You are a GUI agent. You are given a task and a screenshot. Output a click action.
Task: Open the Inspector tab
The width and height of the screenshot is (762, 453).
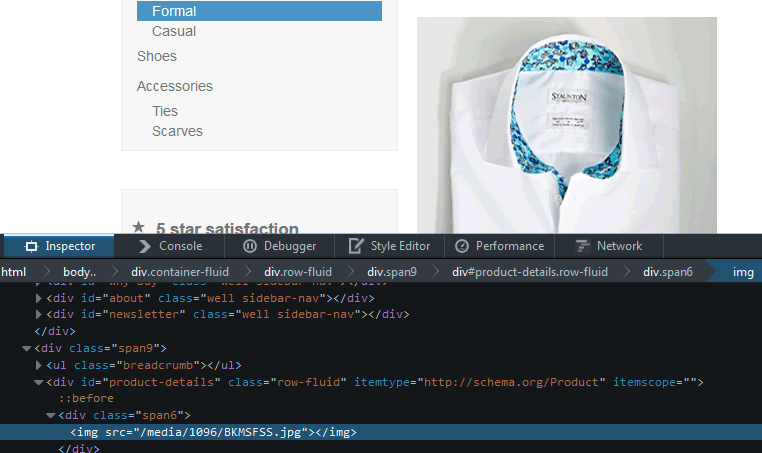point(59,246)
